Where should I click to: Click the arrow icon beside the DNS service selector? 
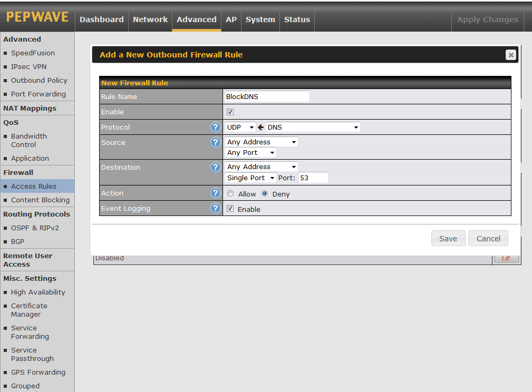point(259,127)
